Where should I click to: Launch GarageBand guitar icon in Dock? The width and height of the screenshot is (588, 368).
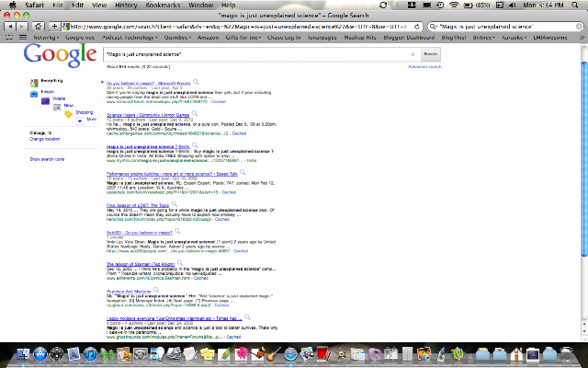275,354
